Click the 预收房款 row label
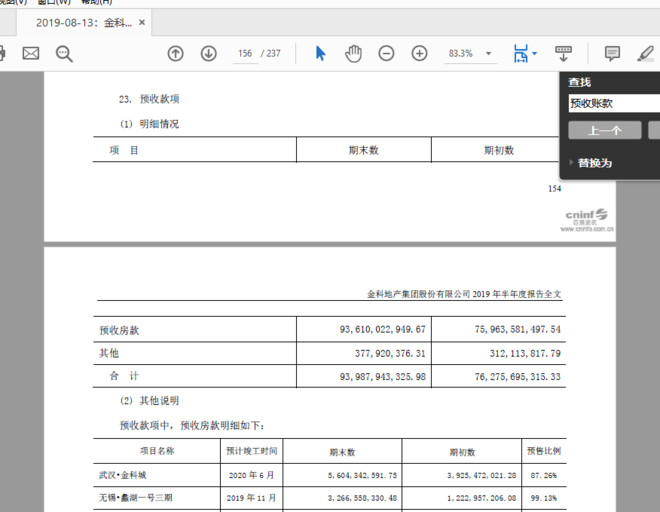 [119, 330]
